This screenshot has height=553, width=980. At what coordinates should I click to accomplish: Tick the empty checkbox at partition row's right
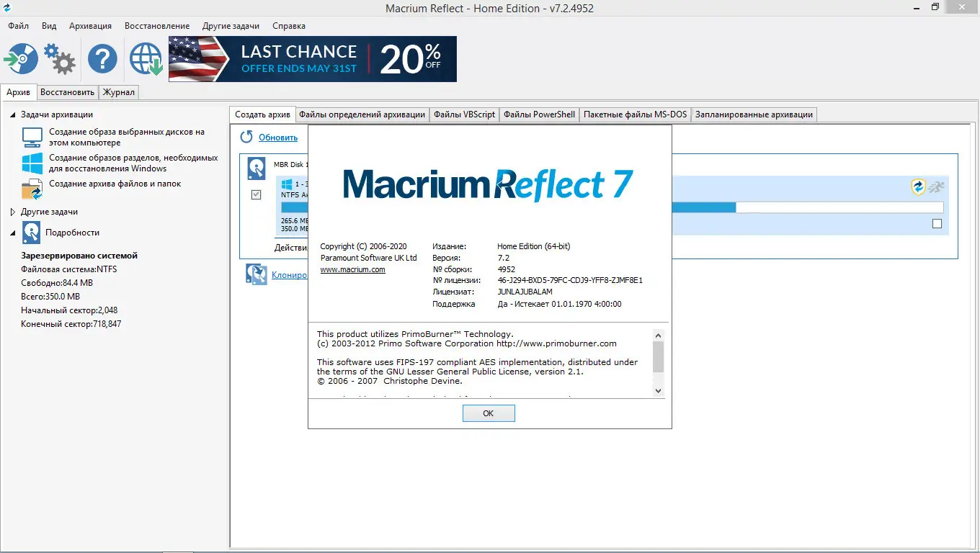pos(937,224)
